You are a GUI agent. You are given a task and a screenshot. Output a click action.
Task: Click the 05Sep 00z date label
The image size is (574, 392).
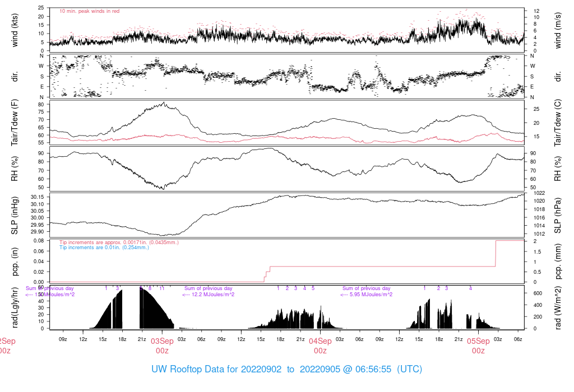click(479, 346)
